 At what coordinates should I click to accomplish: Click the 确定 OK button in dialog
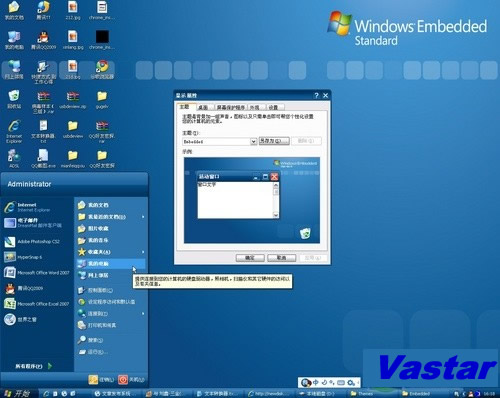250,258
